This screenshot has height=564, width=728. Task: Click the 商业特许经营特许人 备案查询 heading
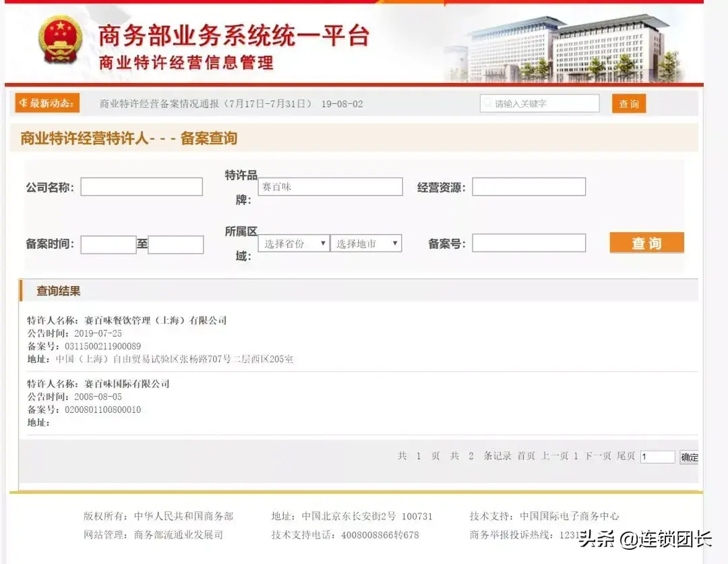pos(129,138)
